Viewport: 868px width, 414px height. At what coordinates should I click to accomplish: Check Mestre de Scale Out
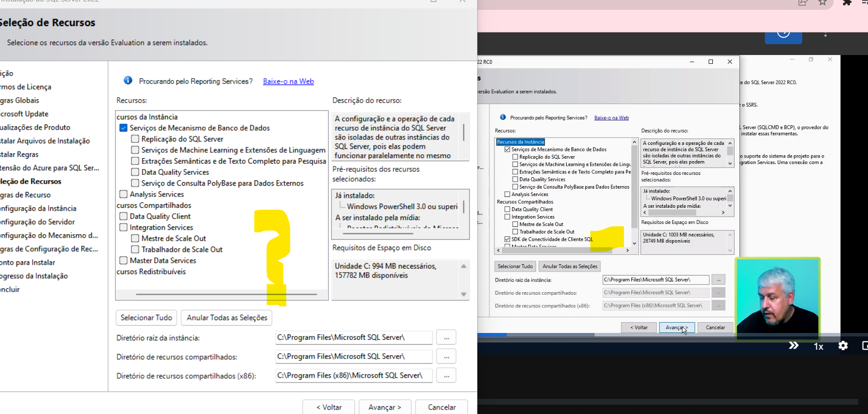135,238
